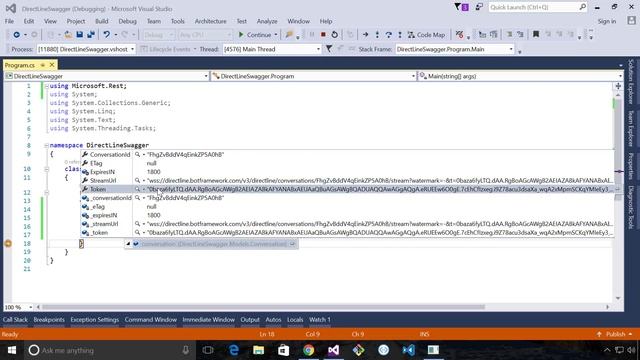Step Out of the current function
Image resolution: width=640 pixels, height=360 pixels.
coord(400,35)
